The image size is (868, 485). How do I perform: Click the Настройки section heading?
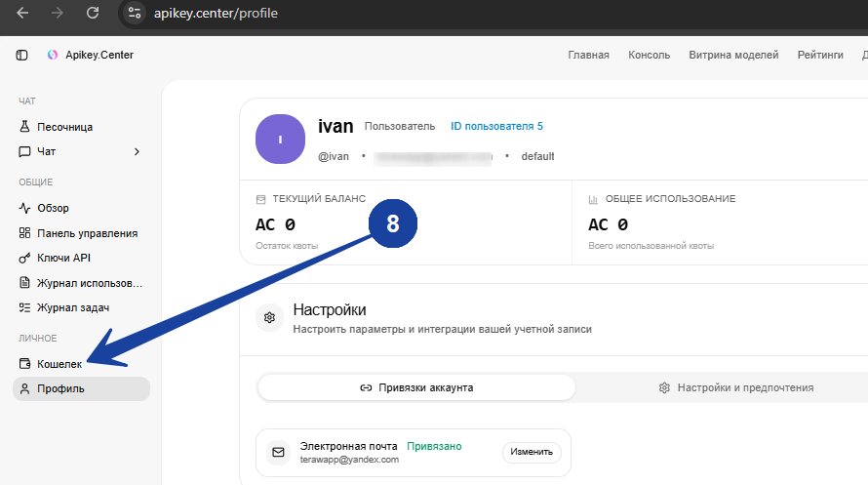tap(330, 309)
